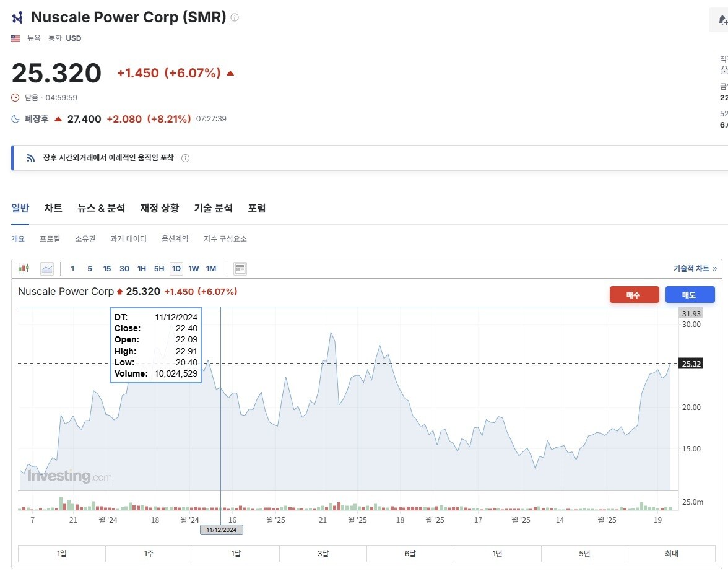Go to 과거 데이터 sub-tab
The width and height of the screenshot is (728, 571).
pos(129,239)
